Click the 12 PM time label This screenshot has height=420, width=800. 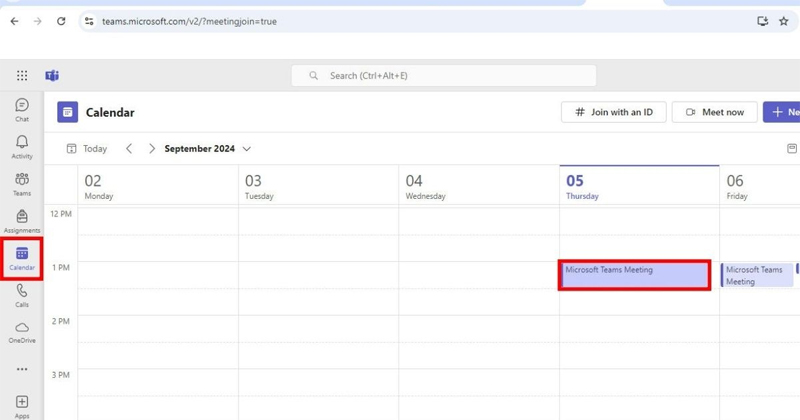point(61,214)
